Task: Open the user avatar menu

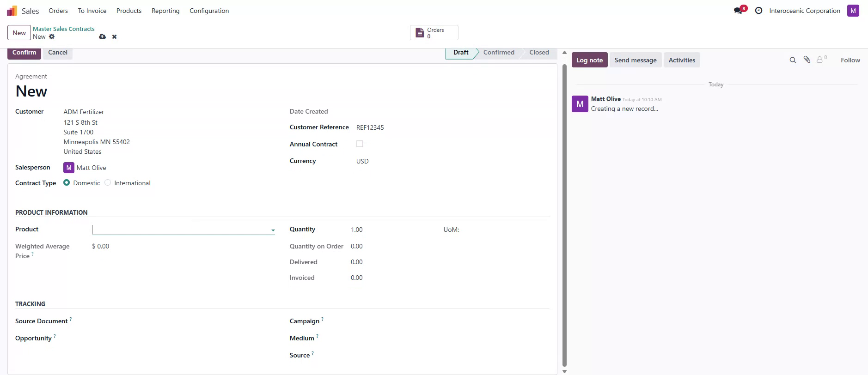Action: [853, 11]
